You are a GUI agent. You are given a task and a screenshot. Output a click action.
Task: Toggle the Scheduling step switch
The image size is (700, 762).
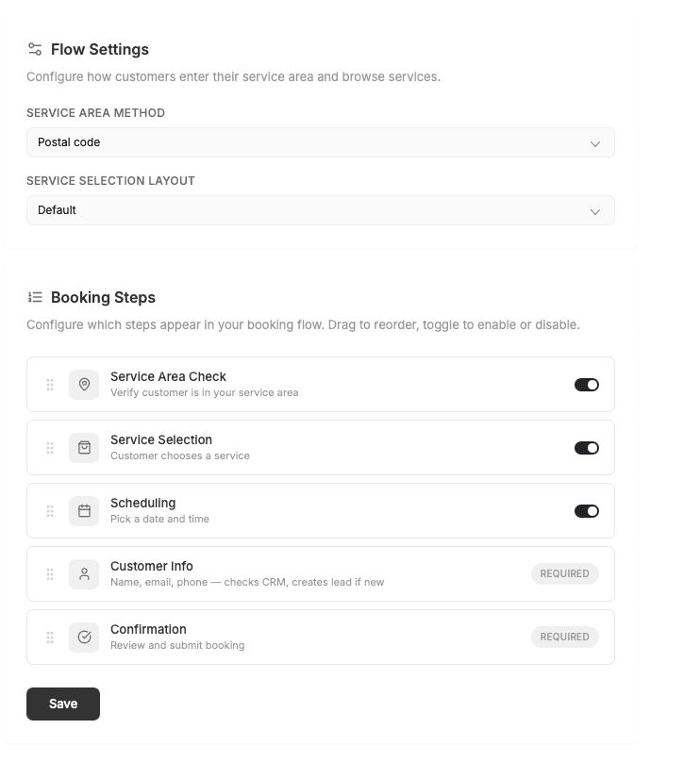pos(586,510)
